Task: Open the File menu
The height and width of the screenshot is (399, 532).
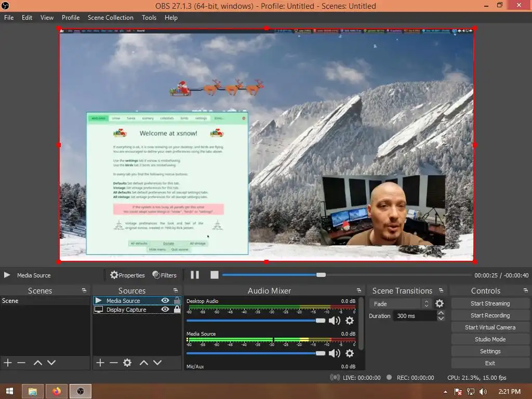Action: (9, 18)
